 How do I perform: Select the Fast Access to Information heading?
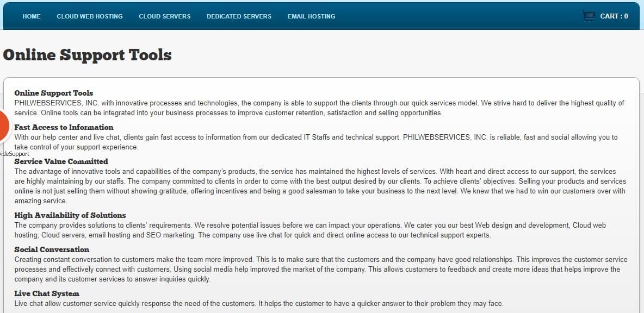64,127
